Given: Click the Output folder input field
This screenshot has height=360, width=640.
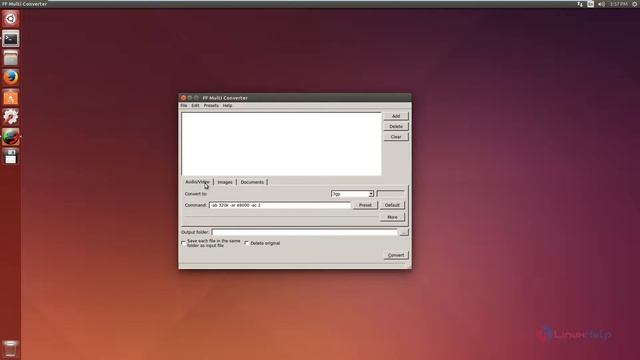Looking at the screenshot, I should click(x=304, y=232).
